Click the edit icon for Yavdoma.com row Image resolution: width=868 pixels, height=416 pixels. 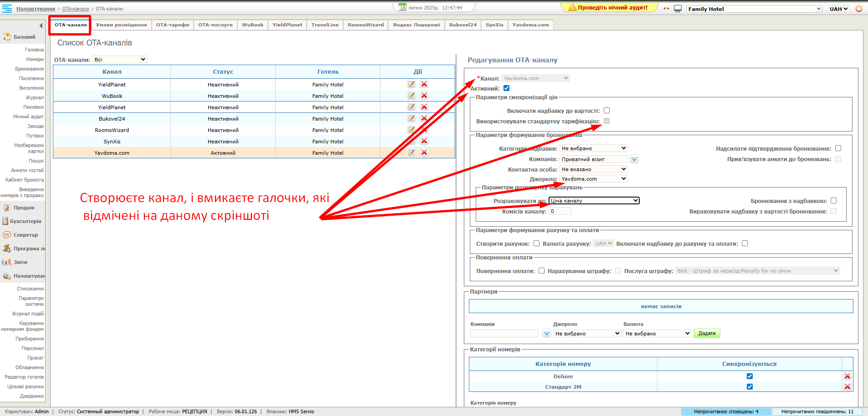coord(411,152)
